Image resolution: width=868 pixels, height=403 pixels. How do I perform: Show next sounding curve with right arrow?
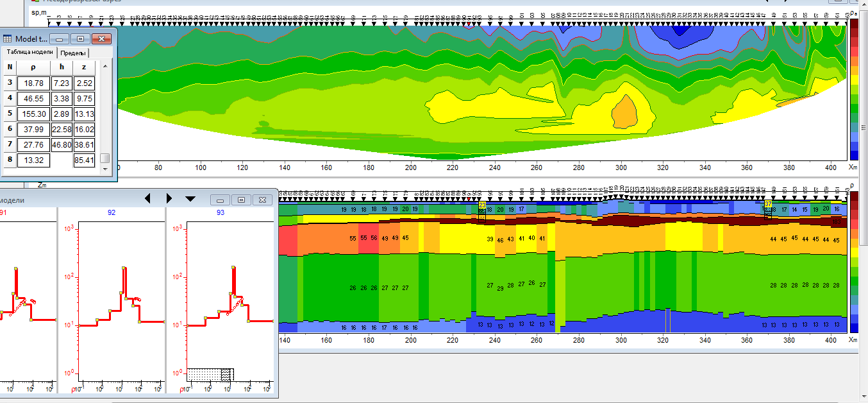tap(169, 198)
